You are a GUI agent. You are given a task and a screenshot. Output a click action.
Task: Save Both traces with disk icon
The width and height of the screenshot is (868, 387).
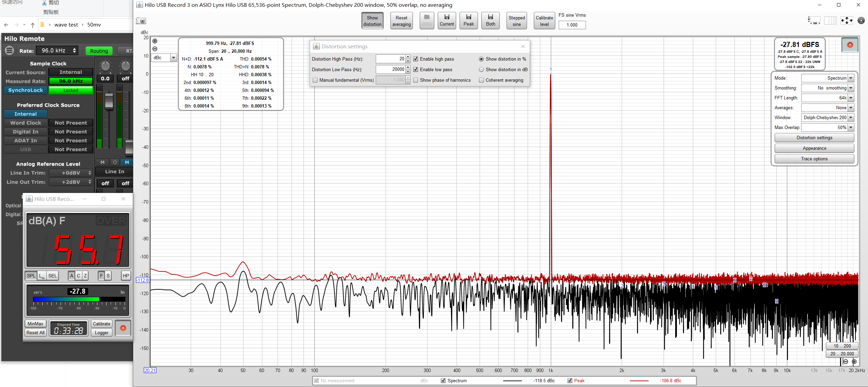click(491, 21)
